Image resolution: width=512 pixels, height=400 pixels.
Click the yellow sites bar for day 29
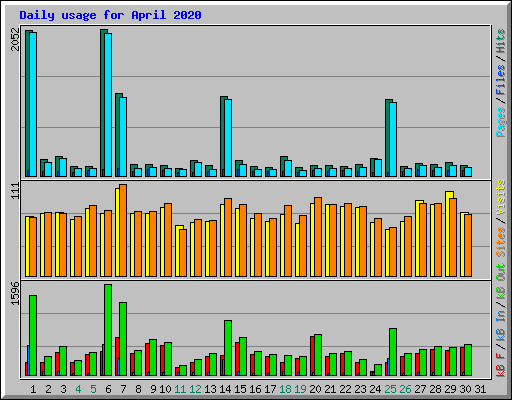(x=447, y=234)
